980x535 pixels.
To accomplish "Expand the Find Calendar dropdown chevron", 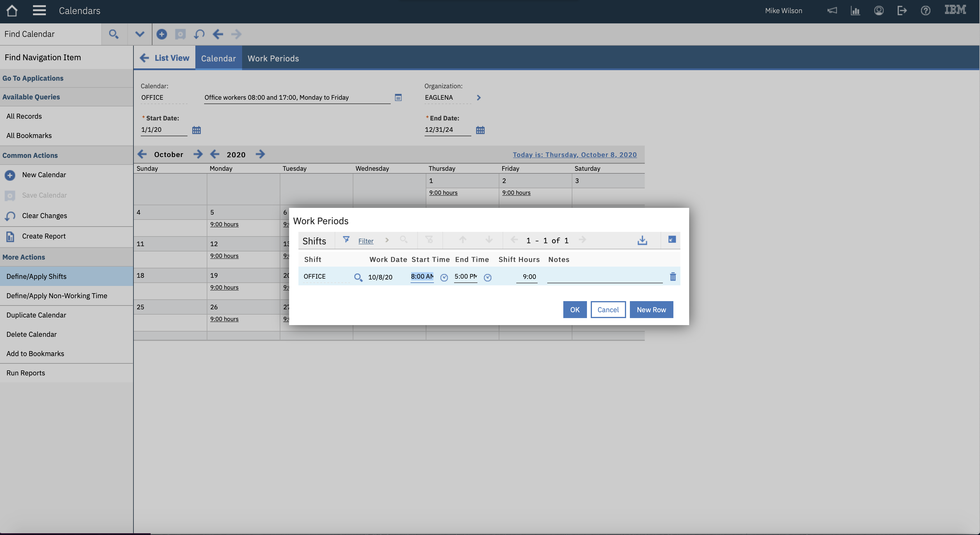I will pos(140,34).
